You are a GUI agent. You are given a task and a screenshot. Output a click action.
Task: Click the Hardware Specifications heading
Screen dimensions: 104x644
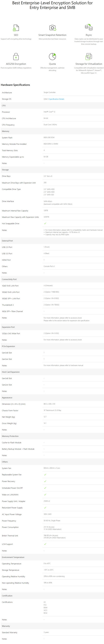click(15, 85)
